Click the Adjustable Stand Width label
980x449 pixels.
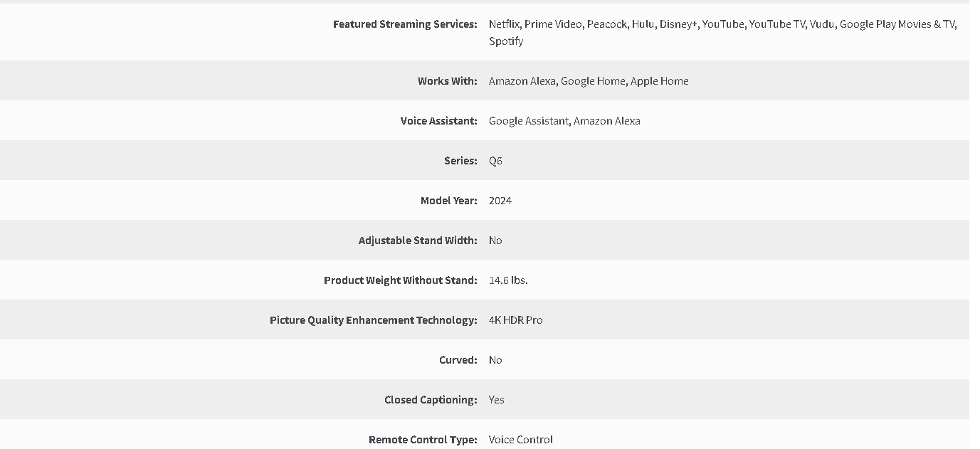418,241
